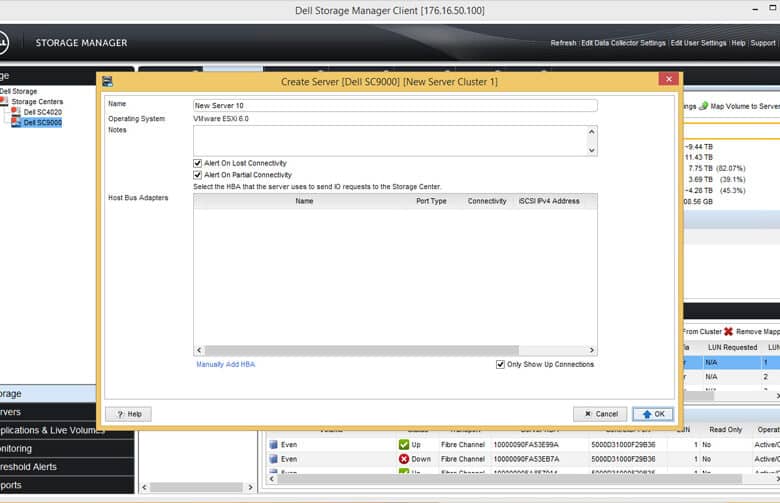Screen dimensions: 780x503
Task: Click the Dell SC9000 storage center icon
Action: coord(16,122)
